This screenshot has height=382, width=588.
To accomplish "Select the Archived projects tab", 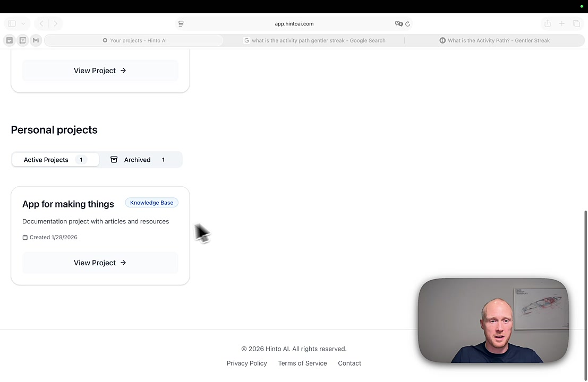I will 138,160.
